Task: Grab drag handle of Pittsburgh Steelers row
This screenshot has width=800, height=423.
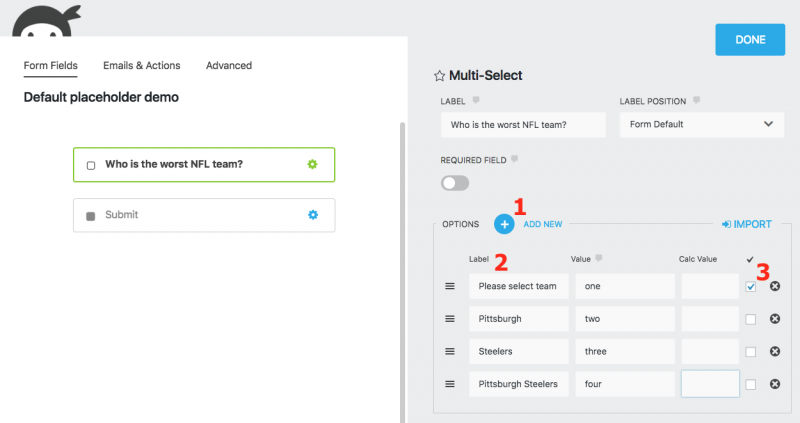Action: coord(449,384)
